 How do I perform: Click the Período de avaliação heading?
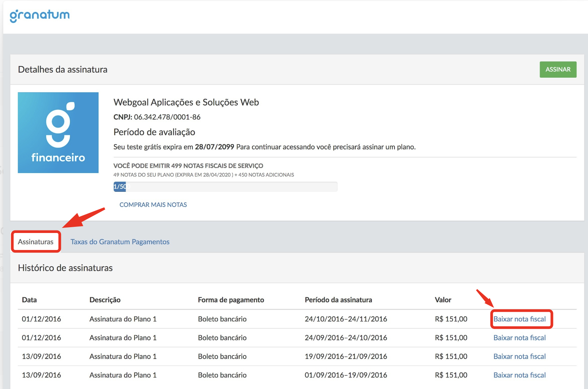pyautogui.click(x=154, y=132)
